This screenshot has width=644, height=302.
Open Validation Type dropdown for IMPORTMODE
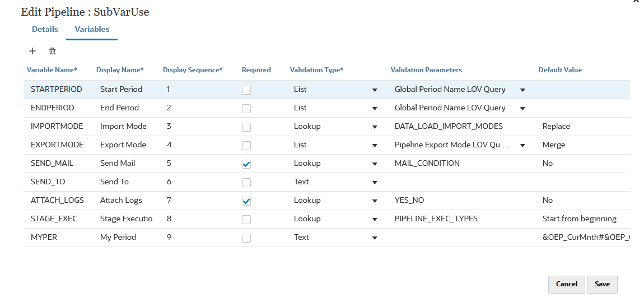pos(375,127)
